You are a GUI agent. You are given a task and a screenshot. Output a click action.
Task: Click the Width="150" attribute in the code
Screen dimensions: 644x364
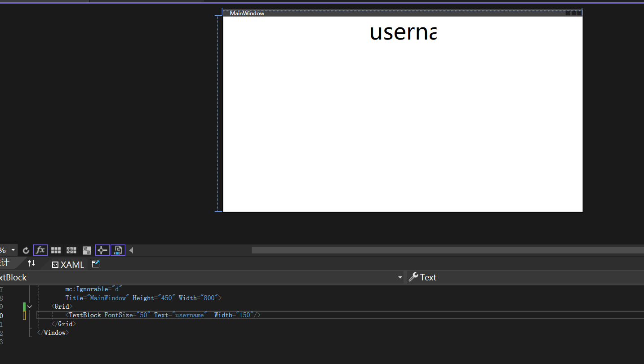pos(234,315)
